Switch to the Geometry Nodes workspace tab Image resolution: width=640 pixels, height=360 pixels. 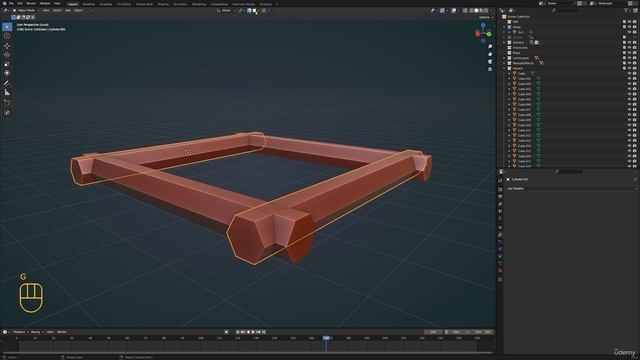[243, 4]
